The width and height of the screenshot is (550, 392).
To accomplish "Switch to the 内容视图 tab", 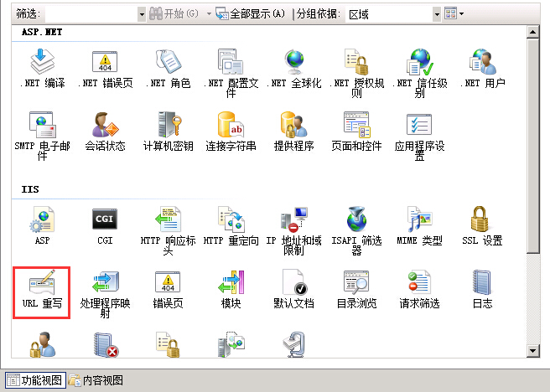I will coord(96,380).
